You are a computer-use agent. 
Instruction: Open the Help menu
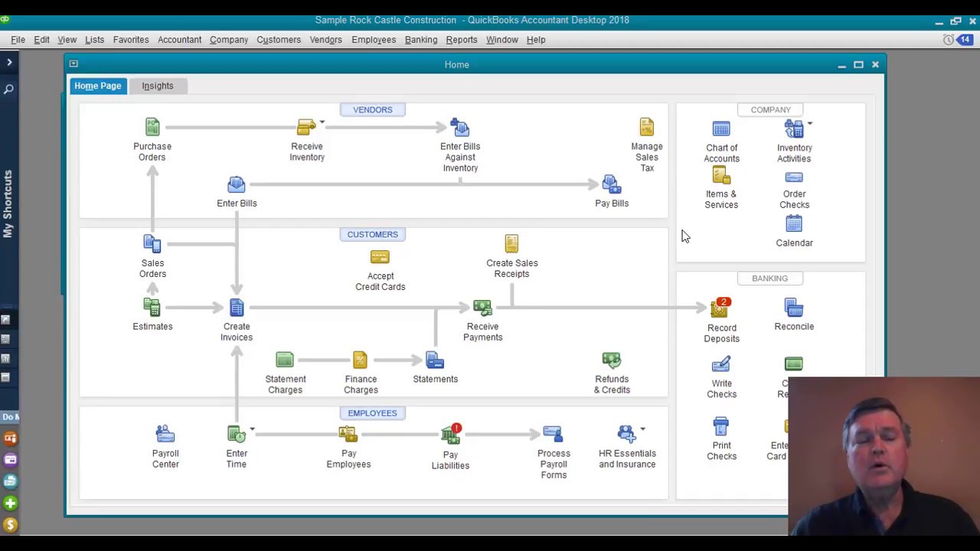536,40
